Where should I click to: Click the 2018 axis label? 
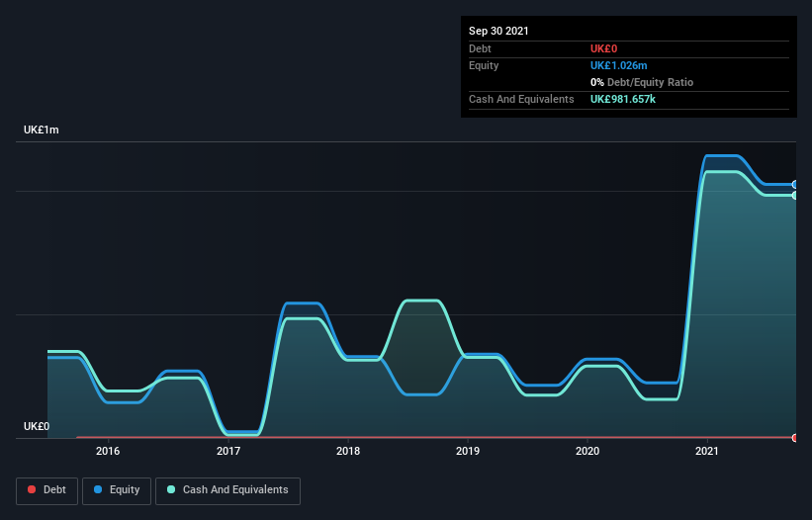[x=348, y=451]
